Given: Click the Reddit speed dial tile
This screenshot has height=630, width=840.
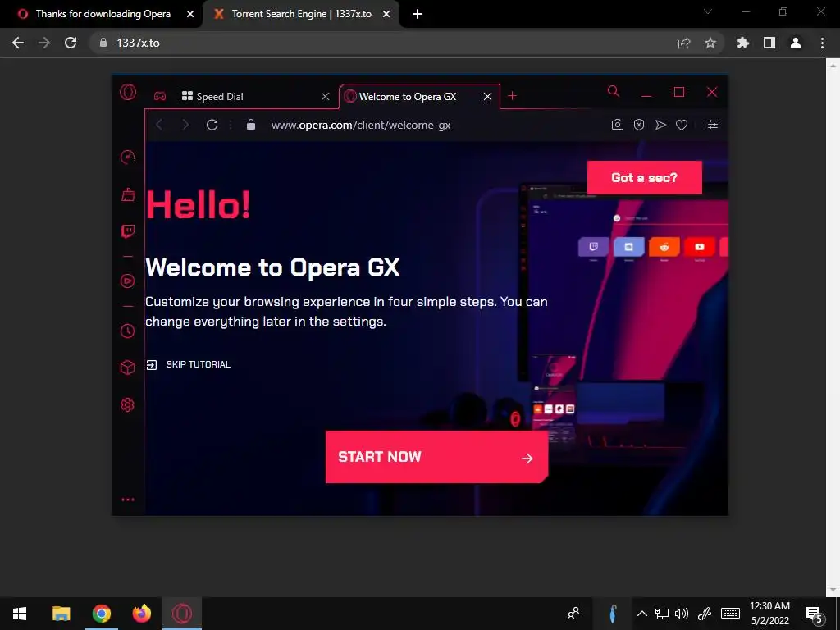Looking at the screenshot, I should coord(664,247).
